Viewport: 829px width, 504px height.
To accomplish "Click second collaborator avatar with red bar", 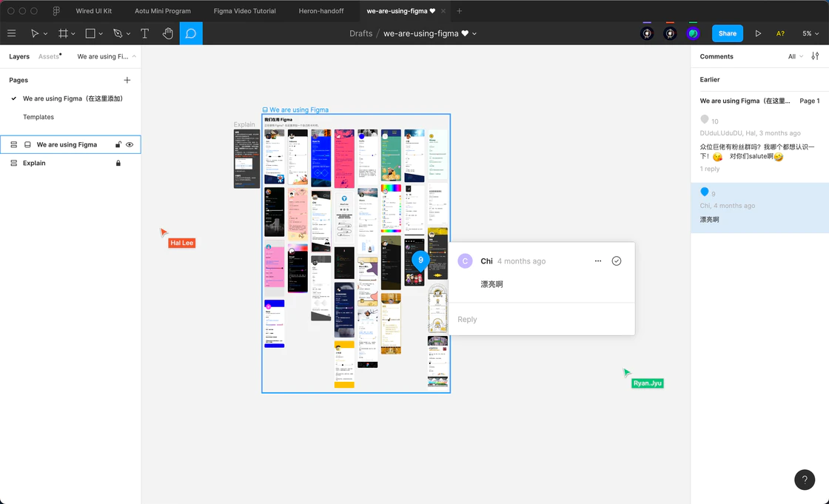I will [670, 33].
